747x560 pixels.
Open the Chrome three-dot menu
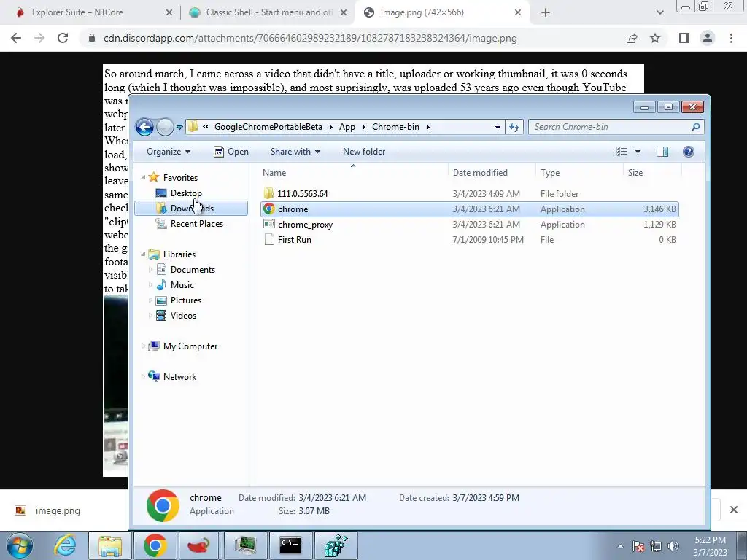coord(731,38)
